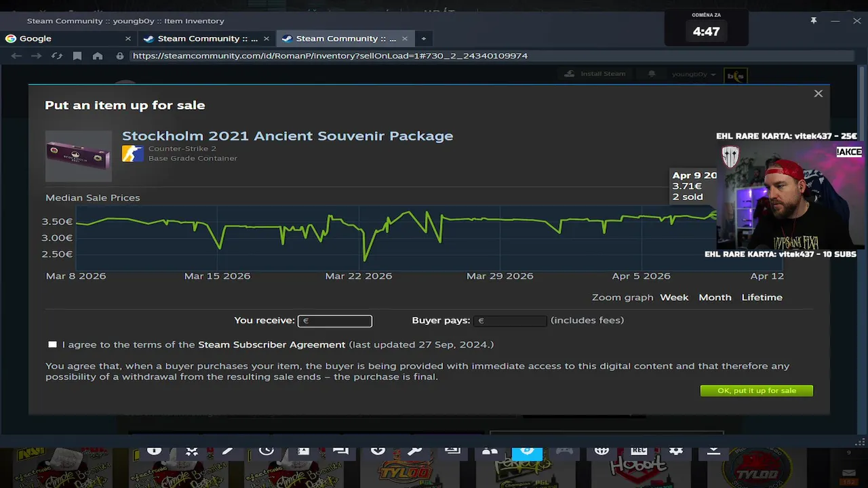Viewport: 868px width, 488px height.
Task: Click the REC icon in bottom toolbar
Action: point(639,450)
